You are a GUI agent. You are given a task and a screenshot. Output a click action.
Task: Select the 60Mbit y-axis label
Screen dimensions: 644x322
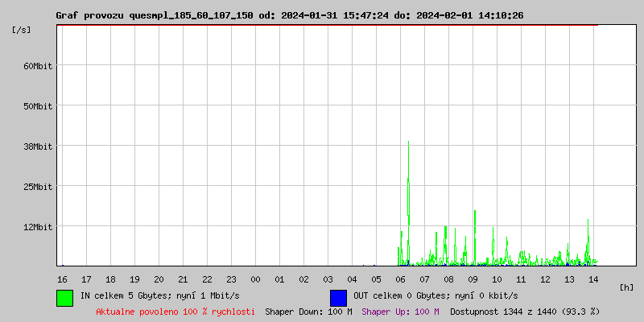(38, 66)
